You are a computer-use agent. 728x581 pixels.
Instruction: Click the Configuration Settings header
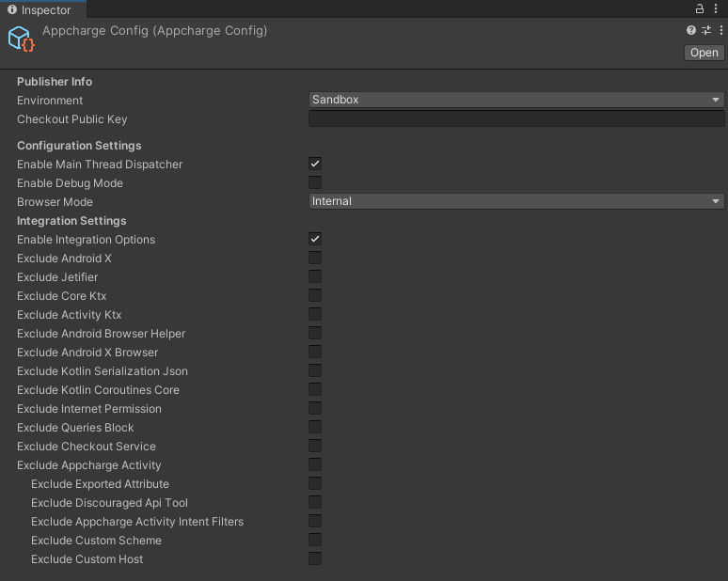pos(79,146)
